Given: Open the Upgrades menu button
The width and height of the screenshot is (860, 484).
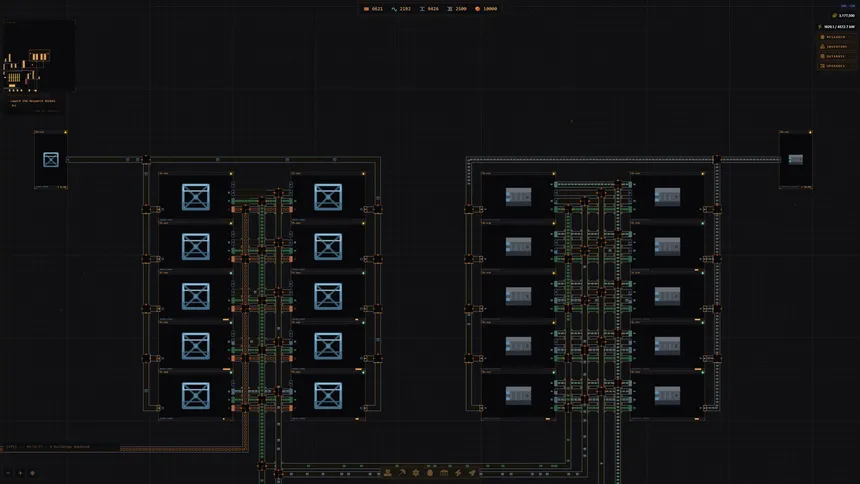Looking at the screenshot, I should 836,66.
